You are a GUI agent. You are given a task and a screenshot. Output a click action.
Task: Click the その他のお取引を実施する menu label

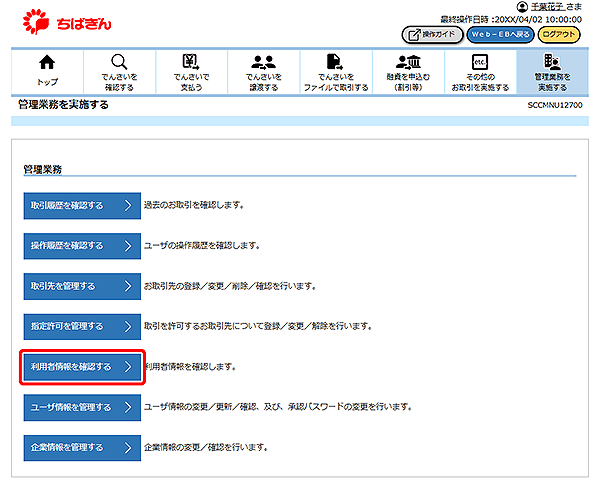[x=480, y=82]
